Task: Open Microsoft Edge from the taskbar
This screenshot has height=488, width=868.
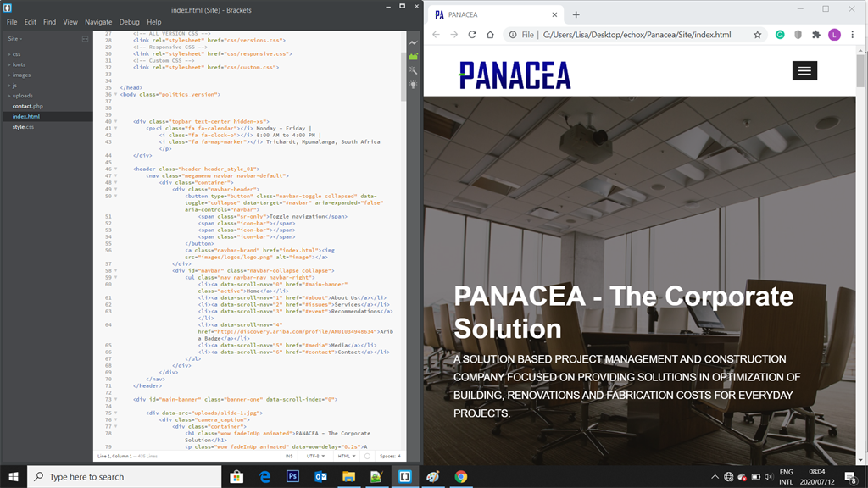Action: [x=265, y=476]
